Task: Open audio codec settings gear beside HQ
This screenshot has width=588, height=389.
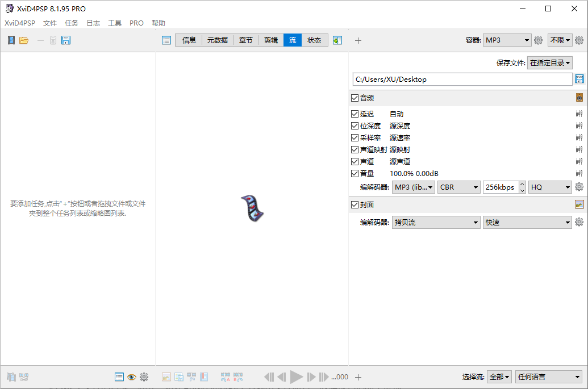Action: point(579,187)
